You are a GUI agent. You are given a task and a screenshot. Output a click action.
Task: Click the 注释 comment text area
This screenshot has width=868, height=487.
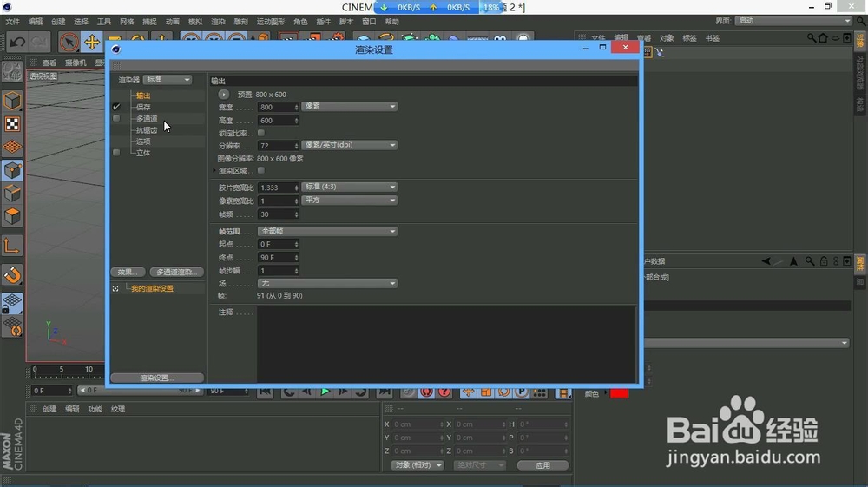446,343
